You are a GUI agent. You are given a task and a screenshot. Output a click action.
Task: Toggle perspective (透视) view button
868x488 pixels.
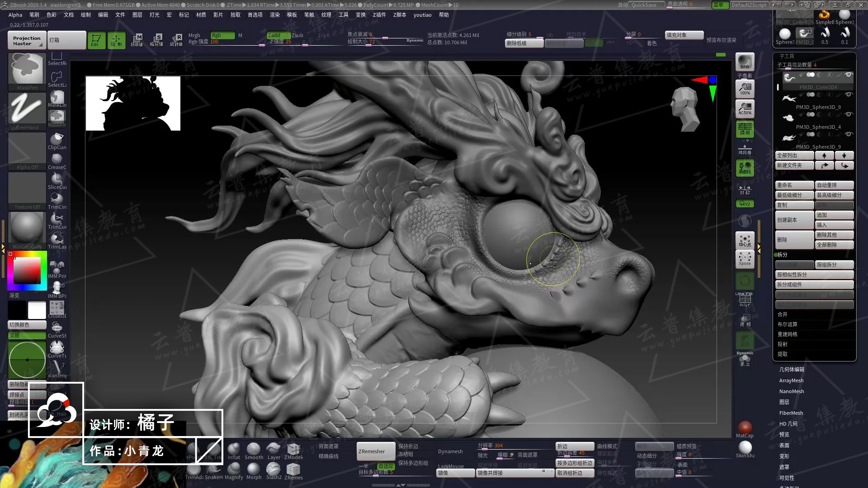(745, 128)
